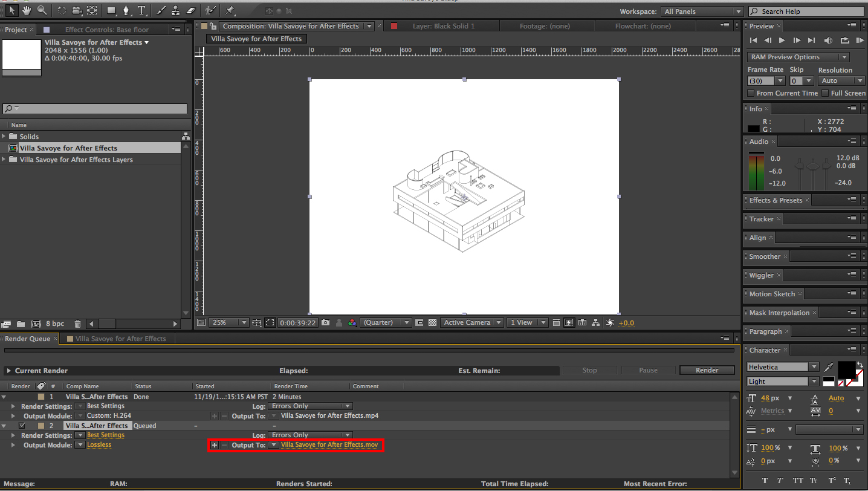Open Helvetica font family dropdown
The image size is (868, 491).
(783, 367)
